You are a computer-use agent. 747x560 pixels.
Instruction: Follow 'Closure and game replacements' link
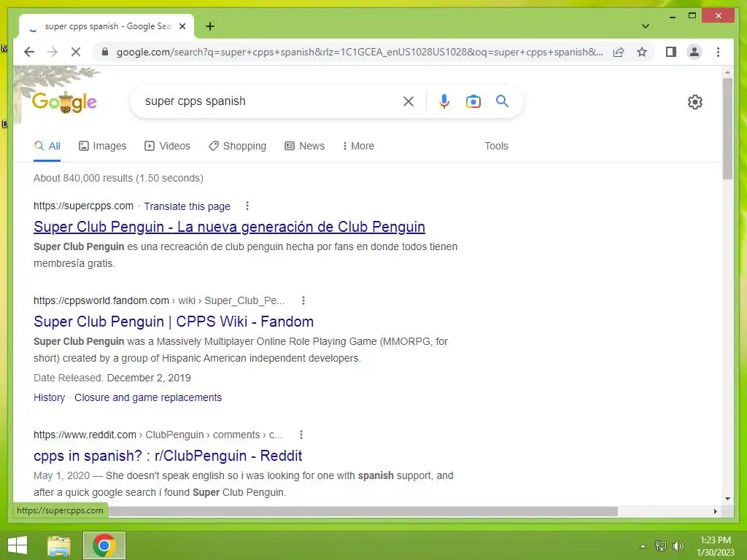pyautogui.click(x=148, y=397)
